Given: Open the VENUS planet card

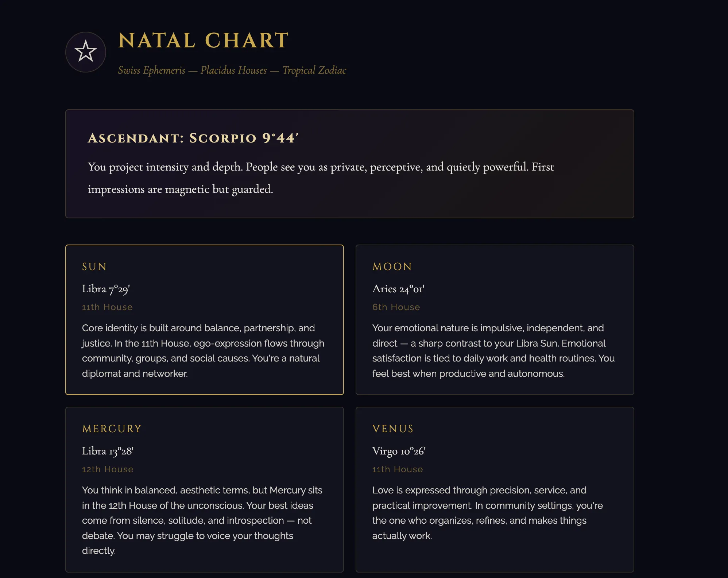Looking at the screenshot, I should pyautogui.click(x=495, y=489).
